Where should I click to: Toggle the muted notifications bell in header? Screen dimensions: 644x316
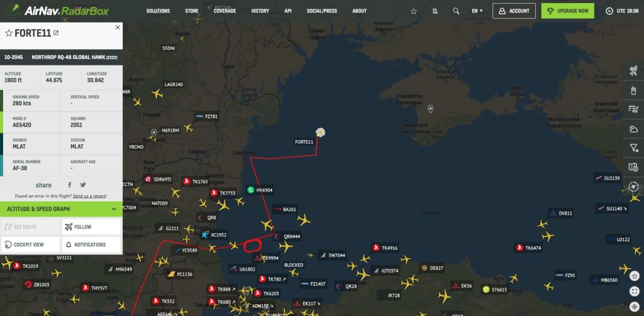point(435,11)
